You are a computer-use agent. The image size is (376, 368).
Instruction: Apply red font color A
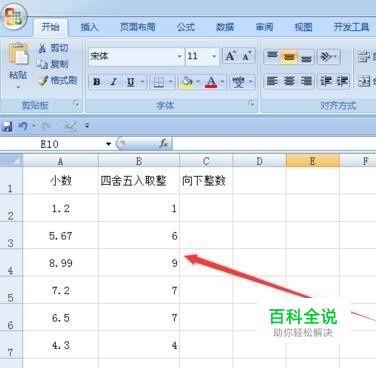211,82
